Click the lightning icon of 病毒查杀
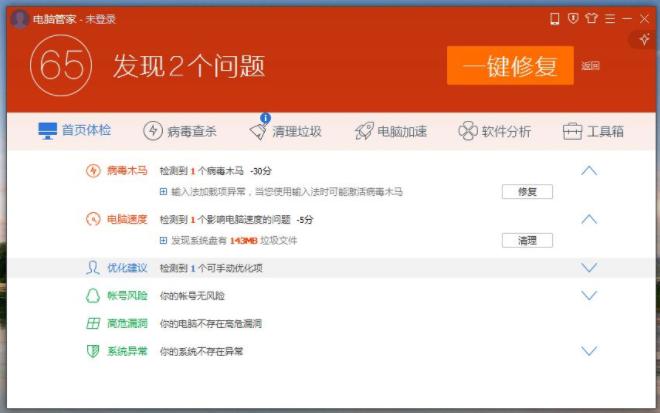The height and width of the screenshot is (413, 660). pyautogui.click(x=153, y=131)
